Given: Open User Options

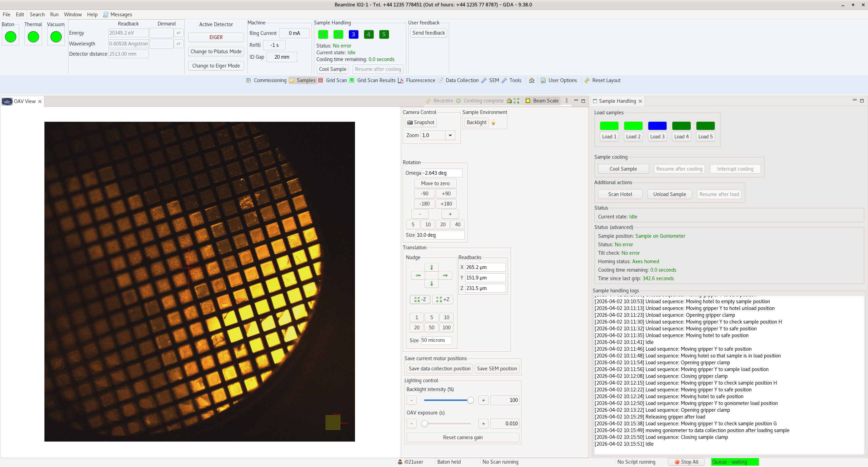Looking at the screenshot, I should [x=559, y=80].
